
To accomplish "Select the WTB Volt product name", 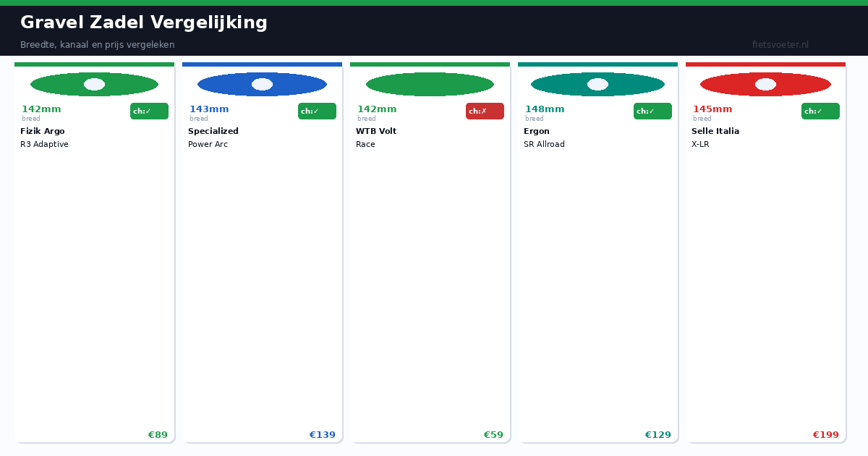I will click(376, 131).
